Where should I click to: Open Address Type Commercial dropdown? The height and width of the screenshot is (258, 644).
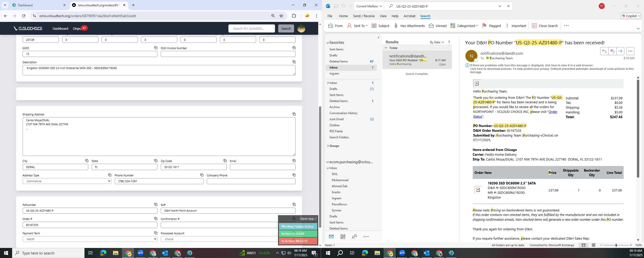click(67, 181)
